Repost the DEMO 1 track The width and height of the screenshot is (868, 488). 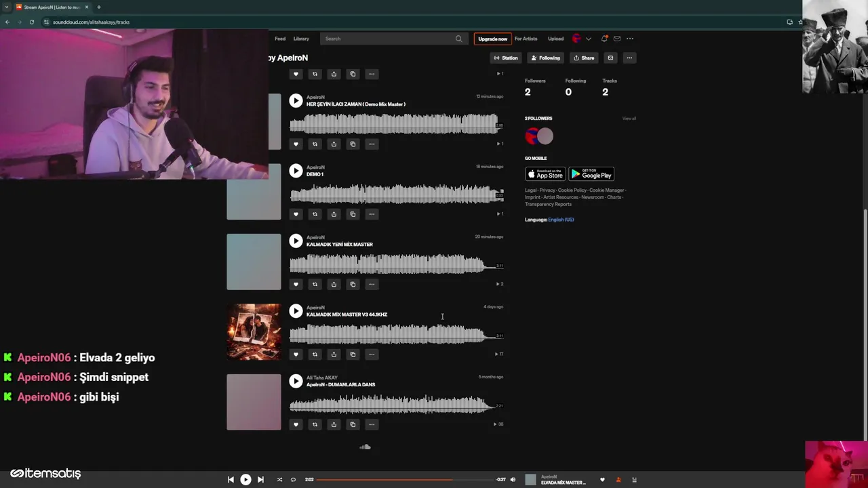coord(315,214)
